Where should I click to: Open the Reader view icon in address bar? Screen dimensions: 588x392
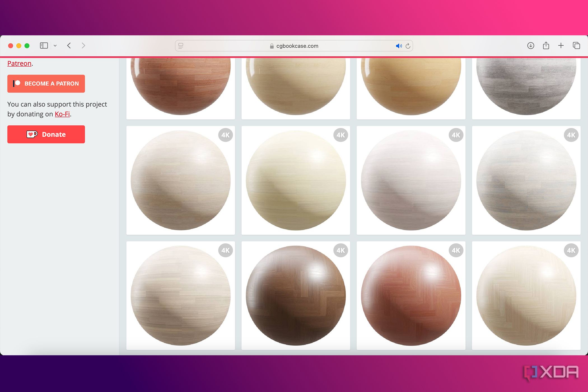point(181,46)
